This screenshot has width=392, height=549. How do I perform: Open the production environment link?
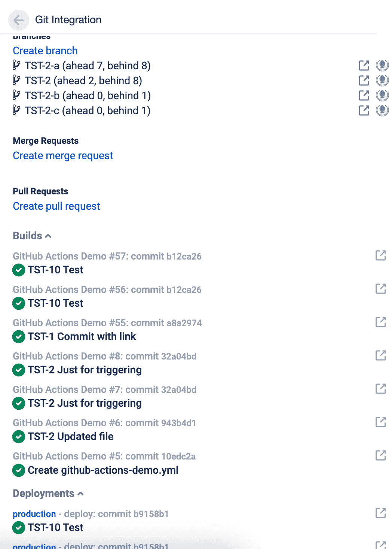click(x=34, y=514)
